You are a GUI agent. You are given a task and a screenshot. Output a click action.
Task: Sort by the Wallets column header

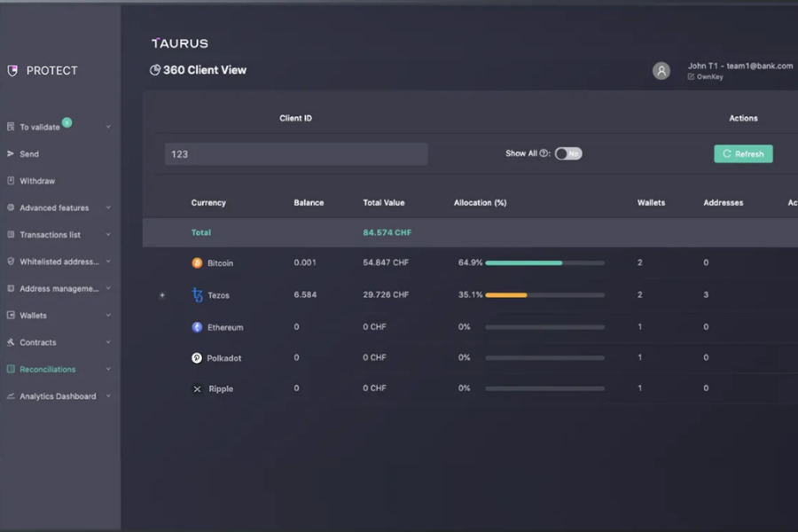coord(651,203)
